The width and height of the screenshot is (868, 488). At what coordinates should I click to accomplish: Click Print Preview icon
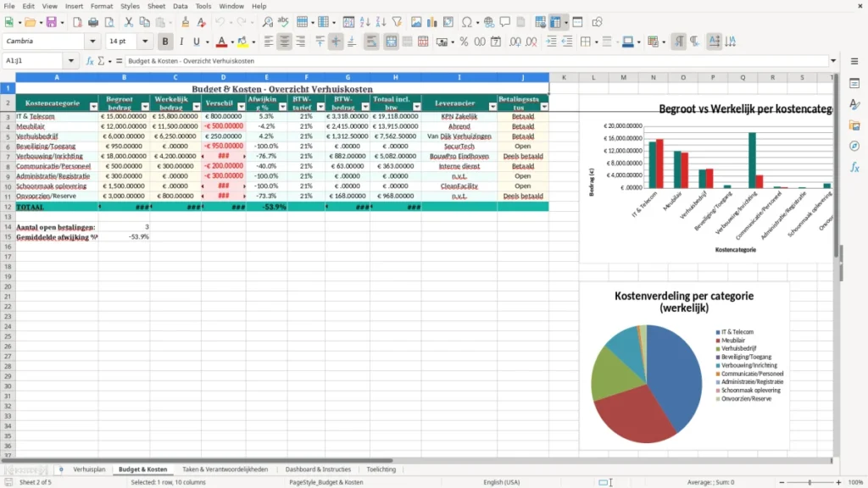(x=109, y=22)
